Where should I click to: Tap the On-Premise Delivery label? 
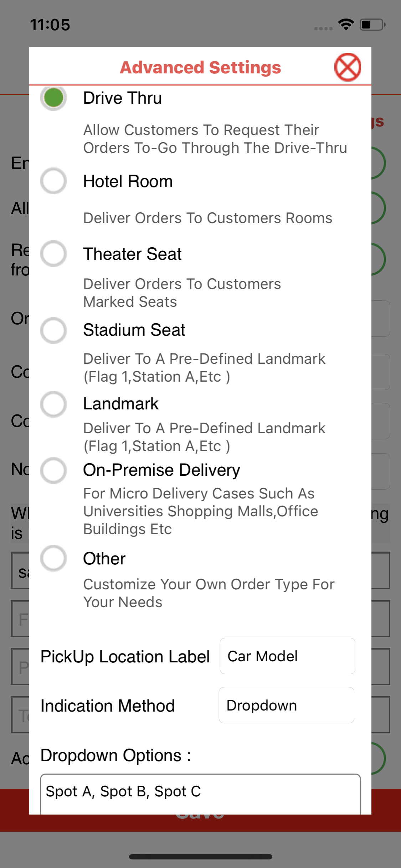click(161, 470)
